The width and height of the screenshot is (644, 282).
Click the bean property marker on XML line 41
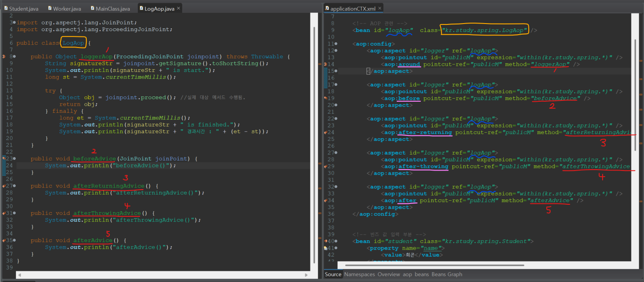click(x=326, y=248)
